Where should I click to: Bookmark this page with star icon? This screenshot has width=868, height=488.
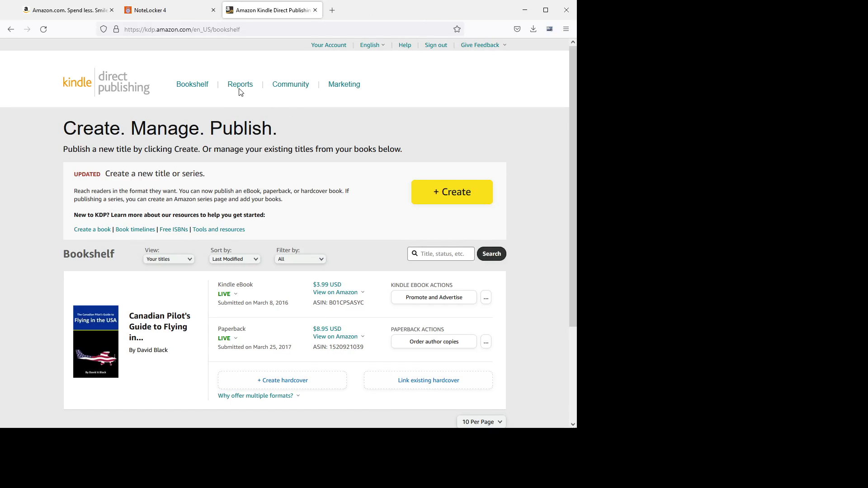point(457,29)
